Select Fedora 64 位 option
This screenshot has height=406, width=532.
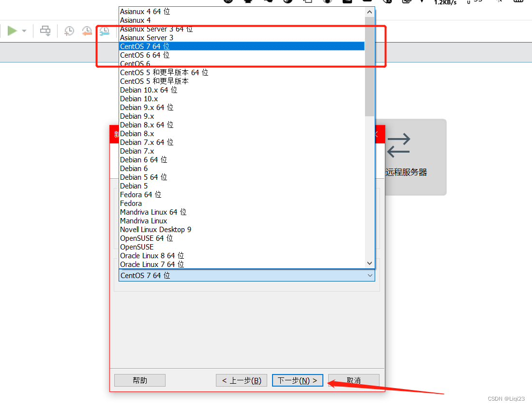242,194
